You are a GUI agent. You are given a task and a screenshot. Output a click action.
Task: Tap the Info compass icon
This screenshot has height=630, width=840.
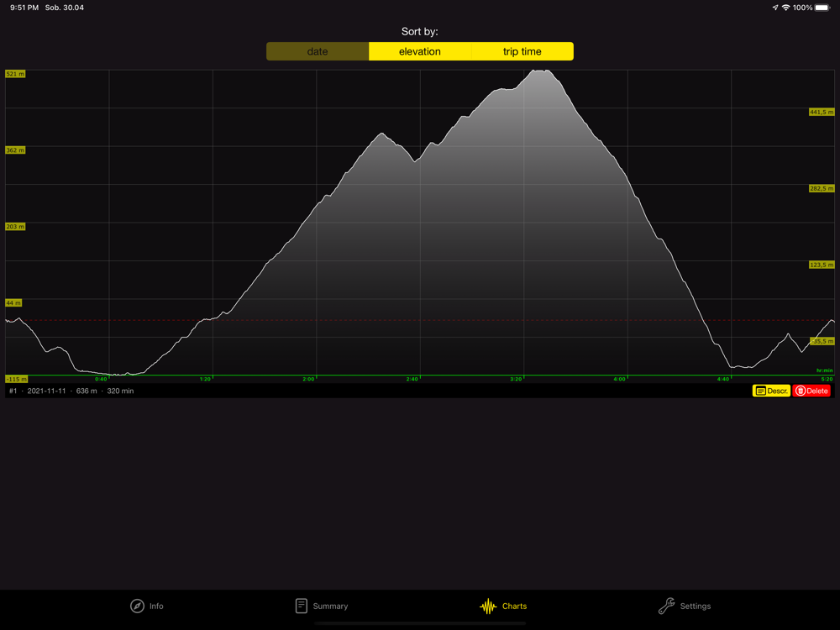pos(137,606)
